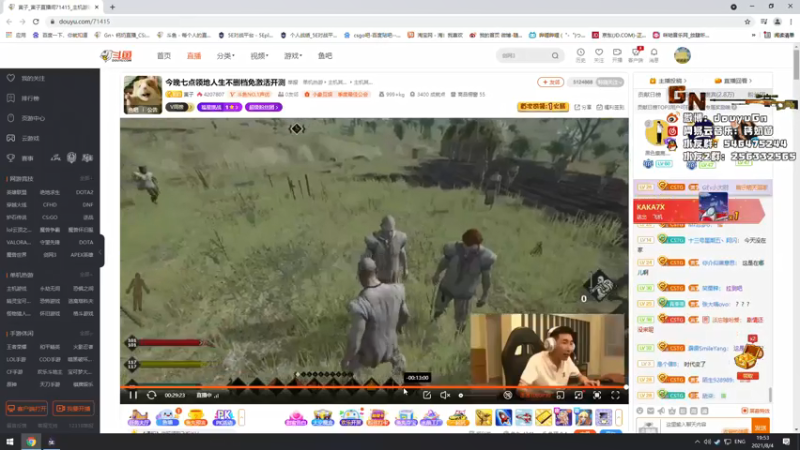800x450 pixels.
Task: Seek on the orange video progress bar
Action: coord(374,387)
